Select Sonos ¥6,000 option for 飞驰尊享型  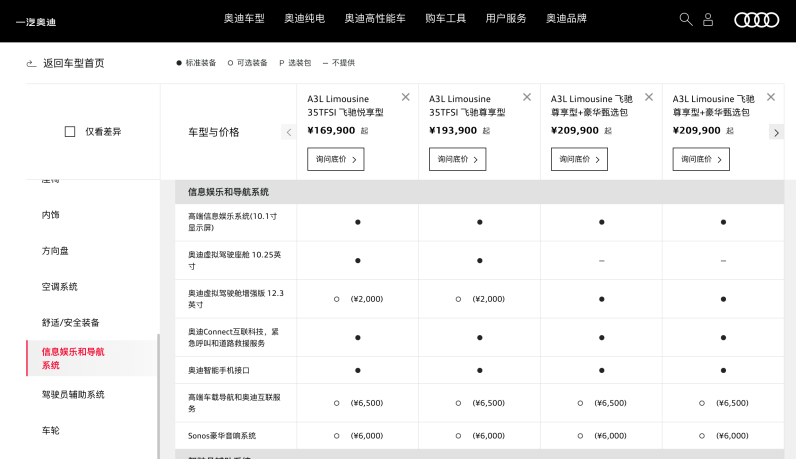click(x=458, y=436)
